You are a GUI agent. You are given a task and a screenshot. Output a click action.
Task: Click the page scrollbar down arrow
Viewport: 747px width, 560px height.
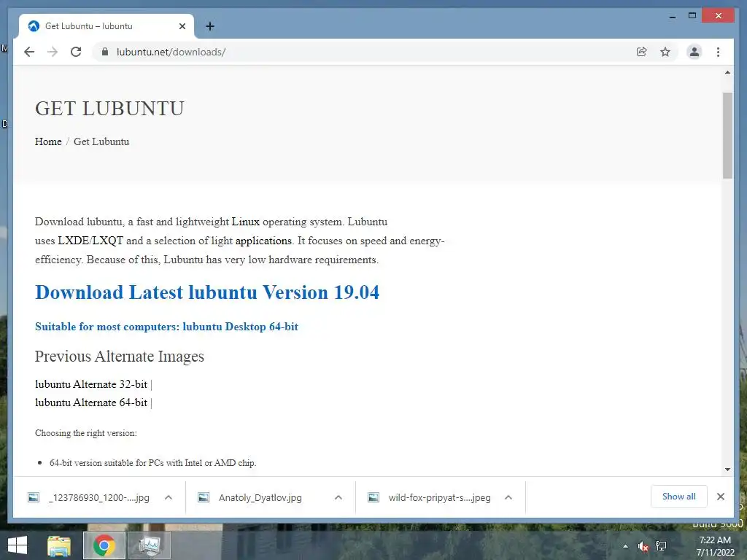pyautogui.click(x=727, y=470)
